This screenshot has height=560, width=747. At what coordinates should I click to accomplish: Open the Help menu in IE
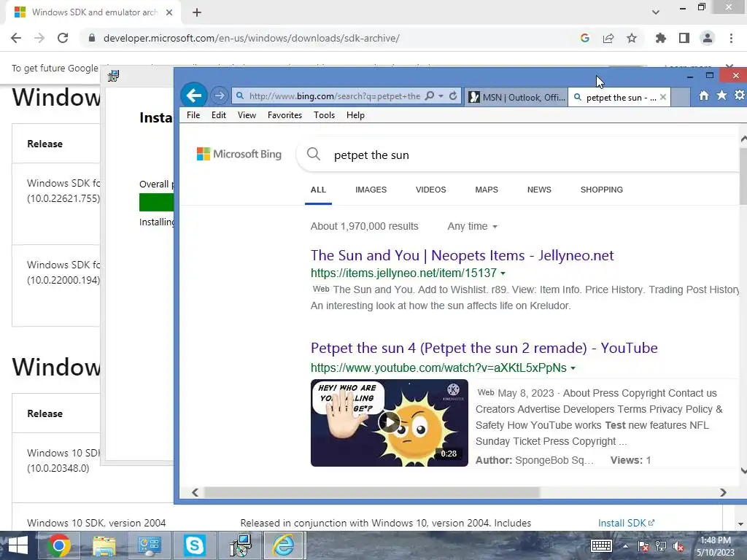click(x=355, y=115)
